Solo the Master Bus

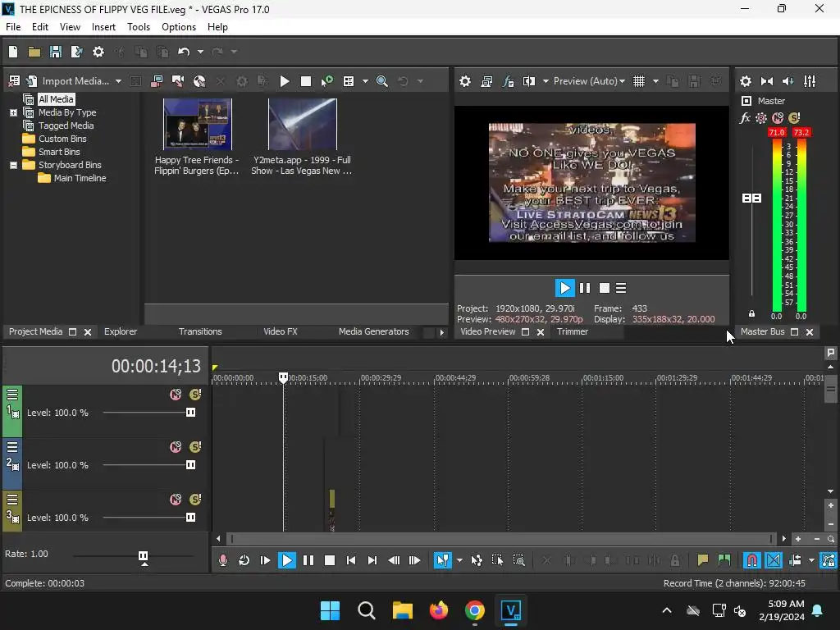(794, 118)
